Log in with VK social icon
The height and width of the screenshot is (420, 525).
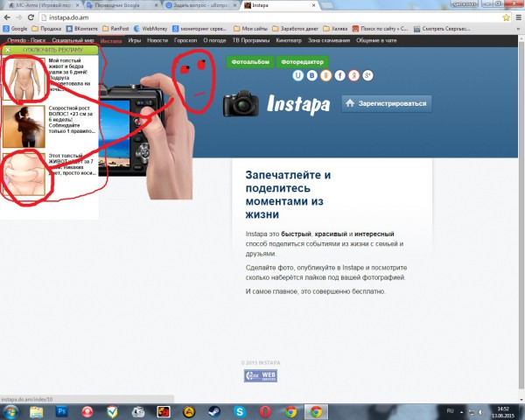coord(311,76)
